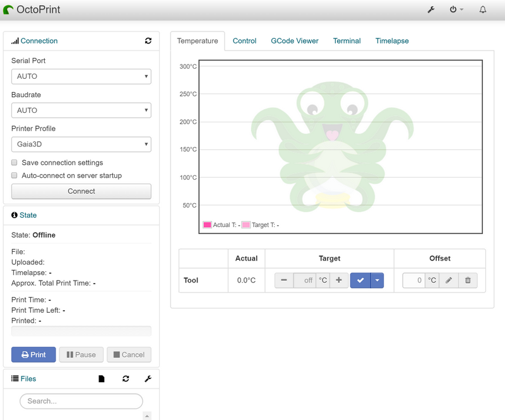Click the Files list scroll-up arrow
The width and height of the screenshot is (505, 420).
pos(146,416)
